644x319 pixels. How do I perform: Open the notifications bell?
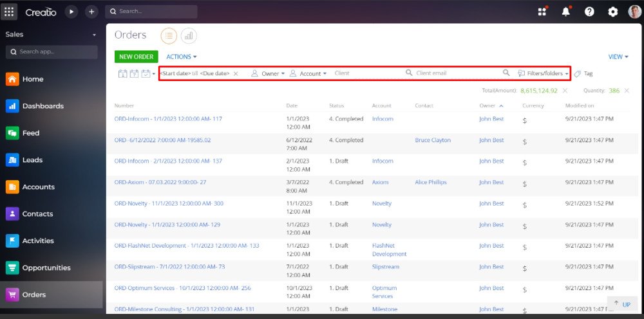click(x=566, y=12)
